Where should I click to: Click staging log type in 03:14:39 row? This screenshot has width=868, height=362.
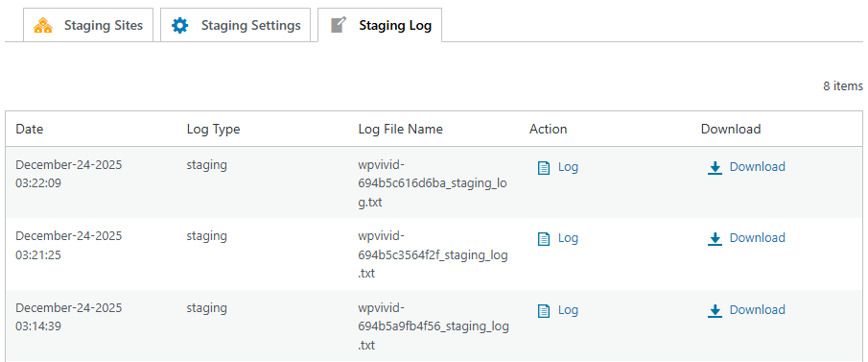[206, 308]
